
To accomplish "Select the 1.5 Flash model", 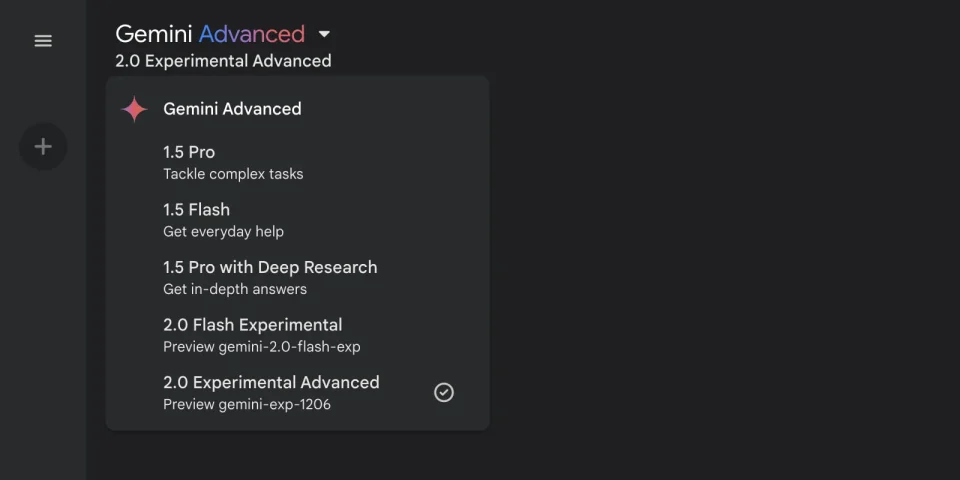I will point(298,220).
